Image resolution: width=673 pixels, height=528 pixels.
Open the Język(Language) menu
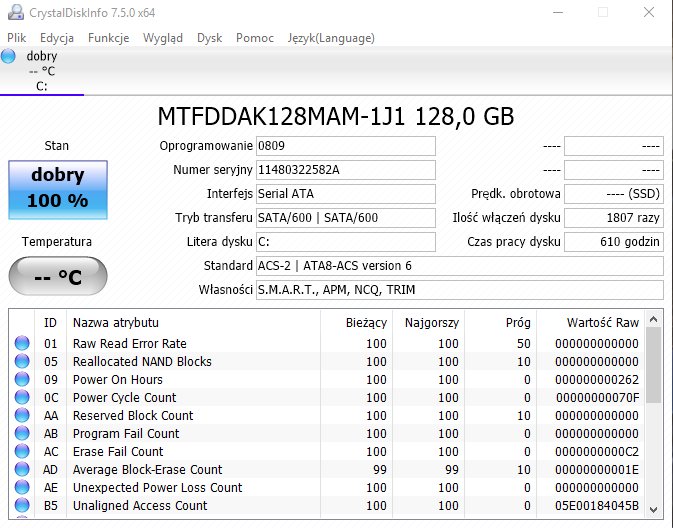click(331, 38)
